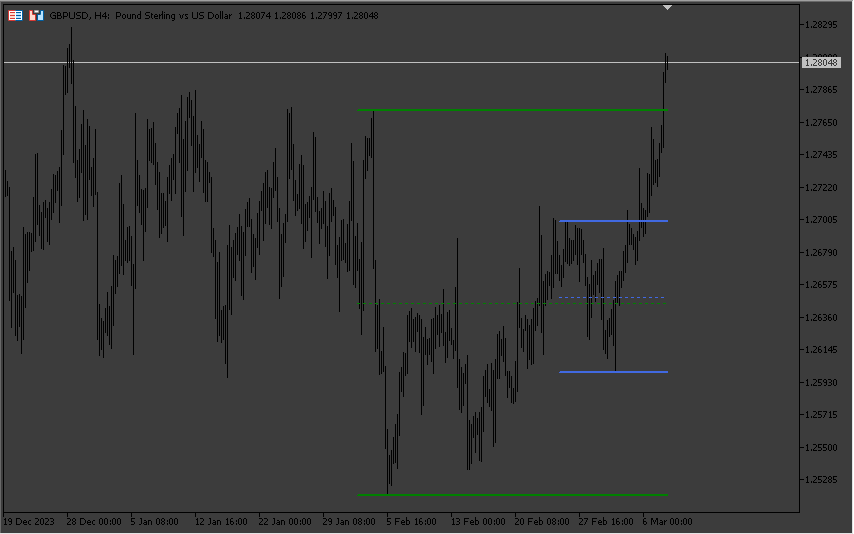Click the 12 Jan 16:00 time label

(x=221, y=522)
